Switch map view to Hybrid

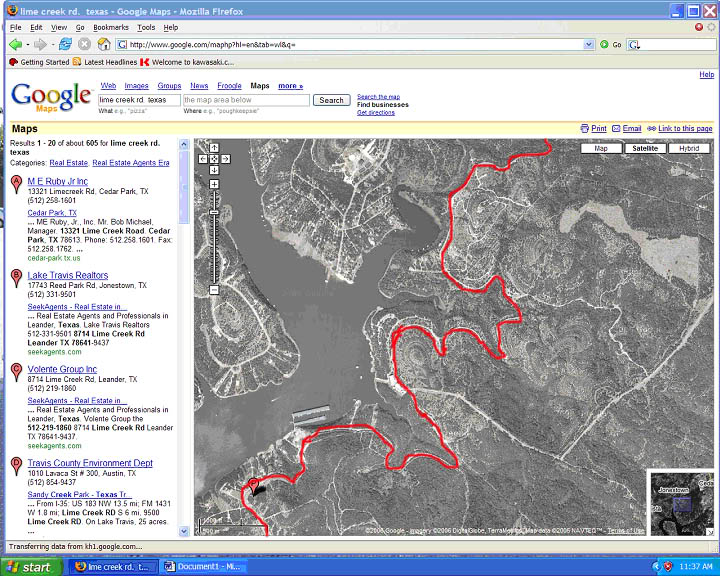tap(690, 148)
